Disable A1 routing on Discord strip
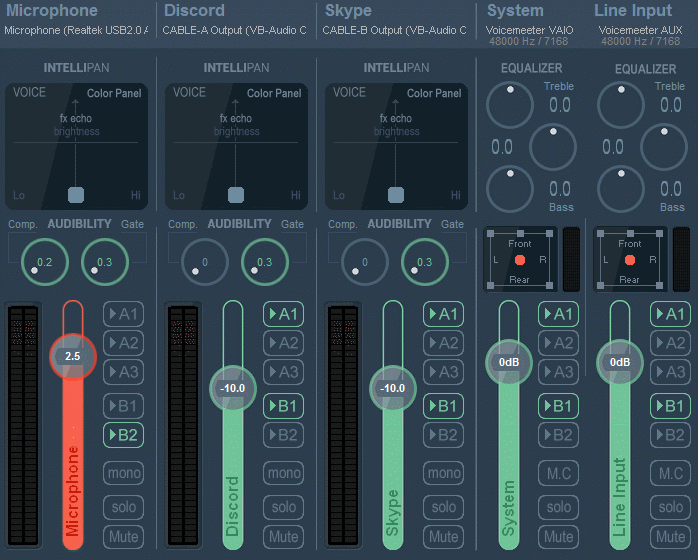 (x=284, y=314)
